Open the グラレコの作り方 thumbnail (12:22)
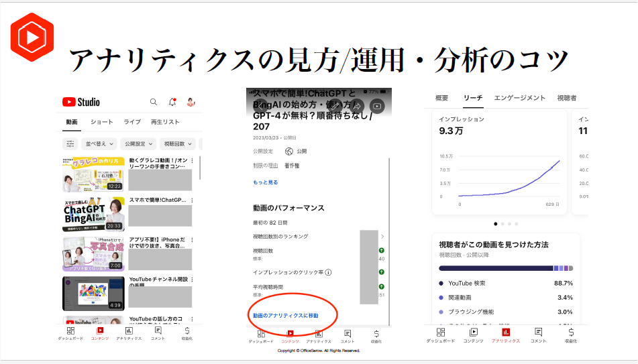 (93, 174)
